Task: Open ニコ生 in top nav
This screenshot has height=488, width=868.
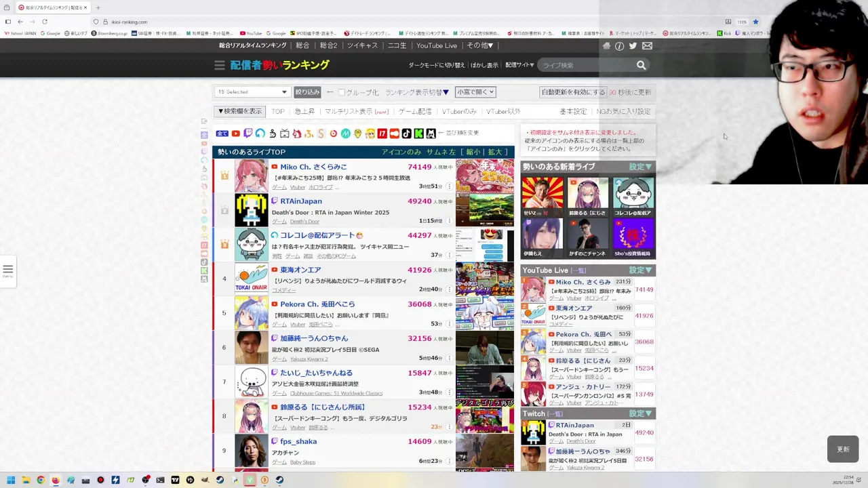Action: coord(397,45)
